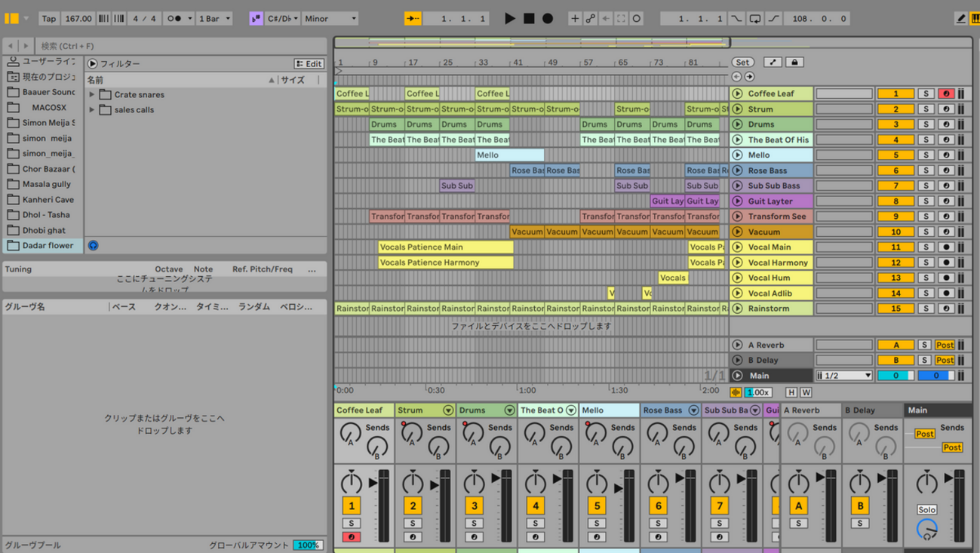
Task: Enable the arrangement Loop switch
Action: click(756, 18)
